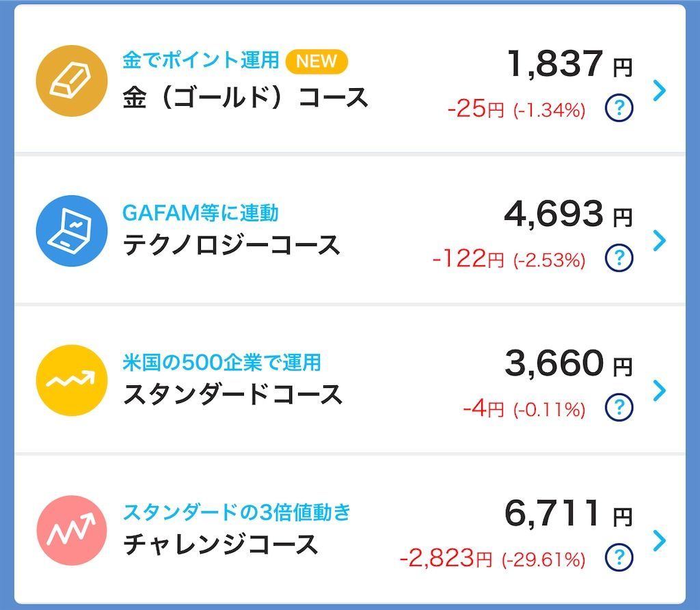Screen dimensions: 700x610
Task: Open テクノロジーコース with the right arrow
Action: [x=658, y=240]
